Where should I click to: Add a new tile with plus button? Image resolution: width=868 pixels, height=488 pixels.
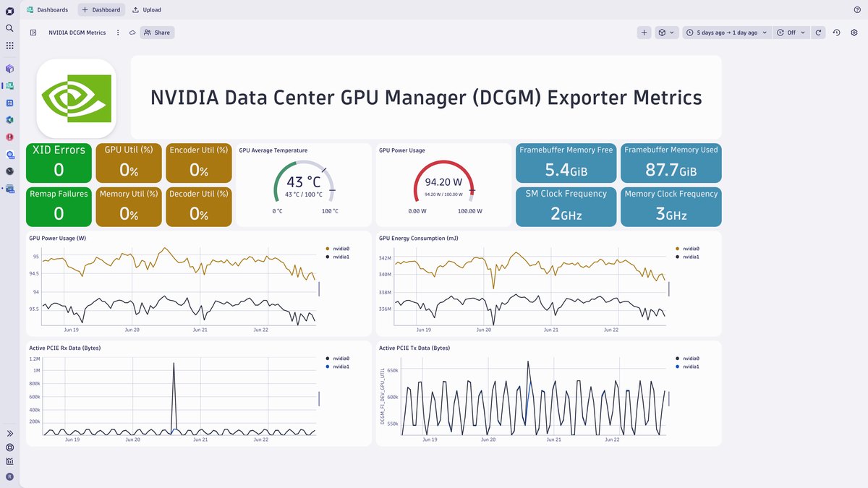click(644, 33)
